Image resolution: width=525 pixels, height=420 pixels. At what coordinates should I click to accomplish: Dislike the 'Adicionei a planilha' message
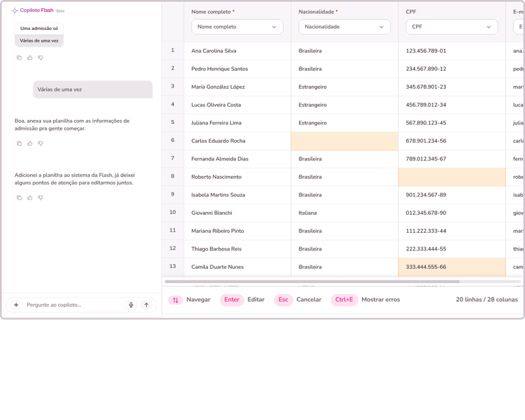coord(40,198)
